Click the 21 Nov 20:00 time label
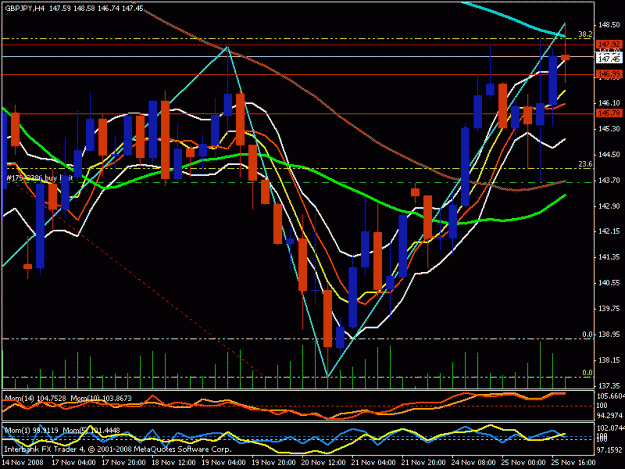 coord(423,463)
